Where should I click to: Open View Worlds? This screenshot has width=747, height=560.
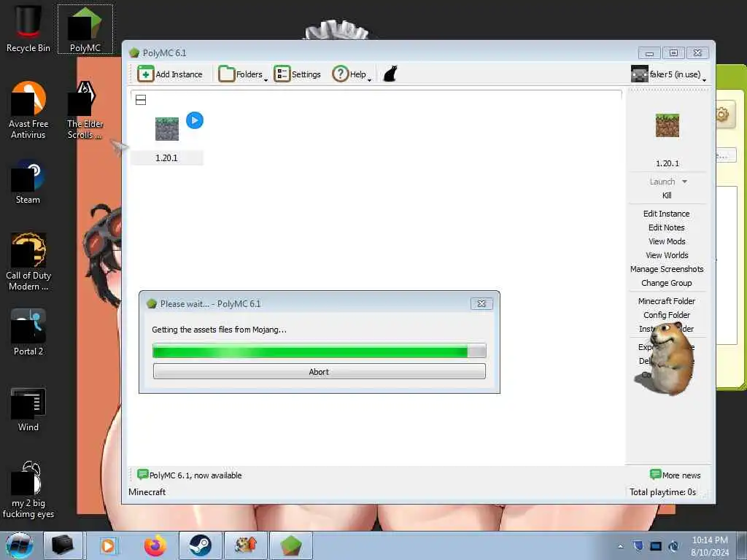667,255
